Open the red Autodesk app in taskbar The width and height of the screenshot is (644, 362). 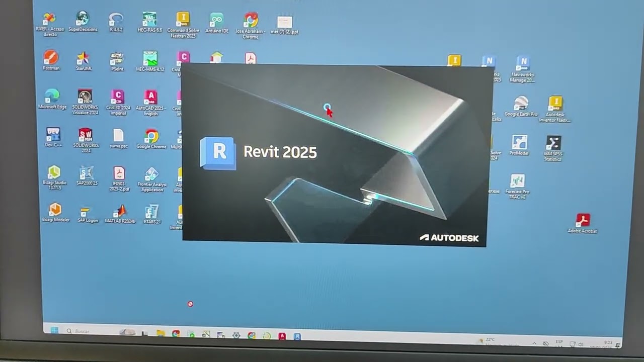point(282,336)
